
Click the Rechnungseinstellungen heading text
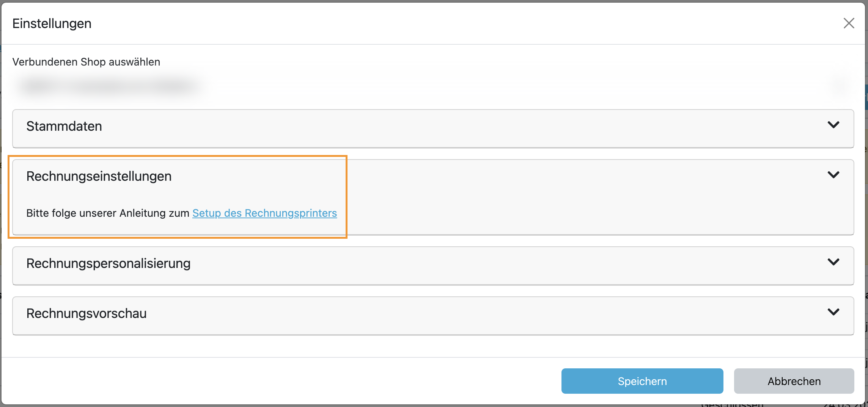point(99,176)
